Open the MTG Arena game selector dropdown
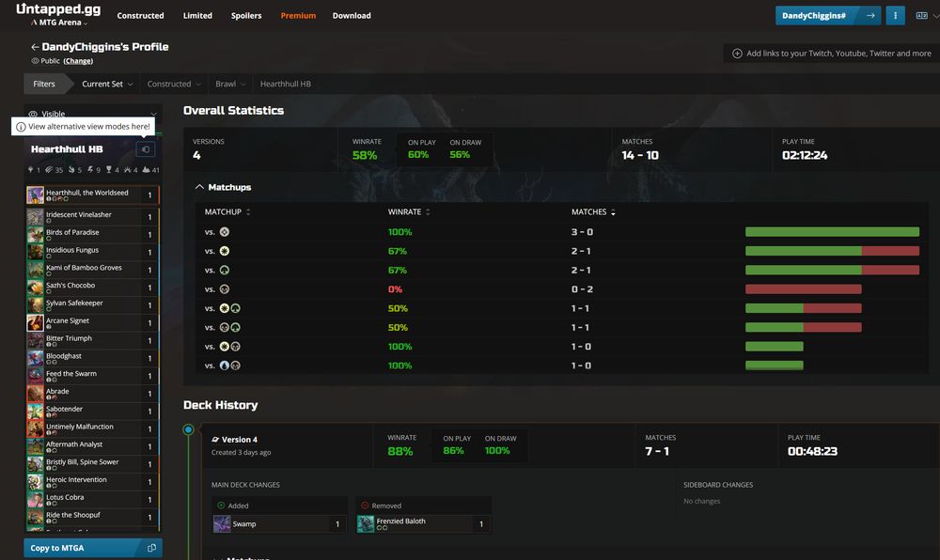 [59, 23]
